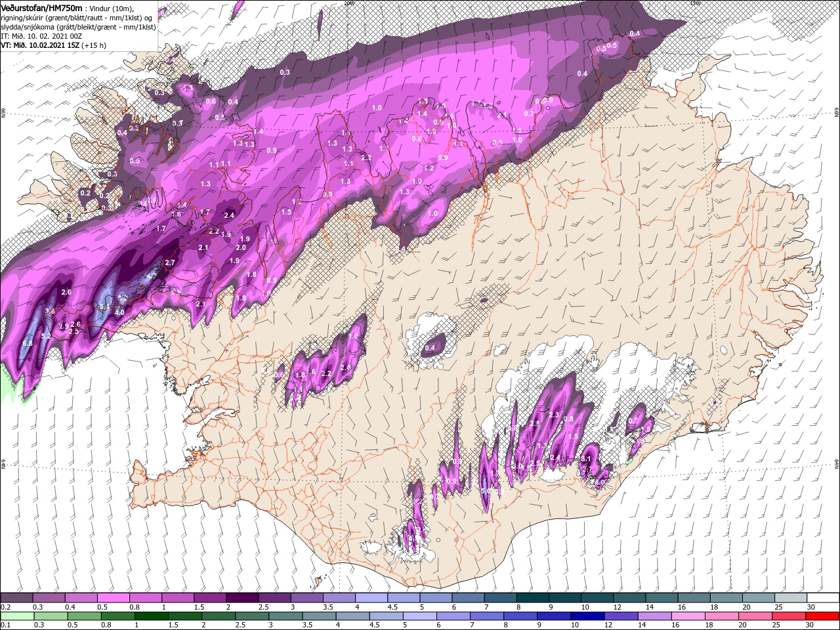Click the teal 12 swatch in upper legend bar

pyautogui.click(x=629, y=598)
